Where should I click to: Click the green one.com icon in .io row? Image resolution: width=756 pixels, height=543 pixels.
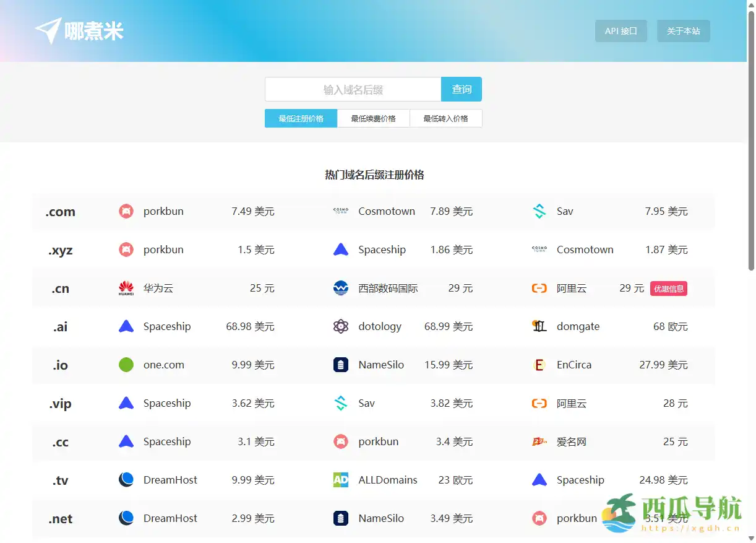(x=126, y=365)
